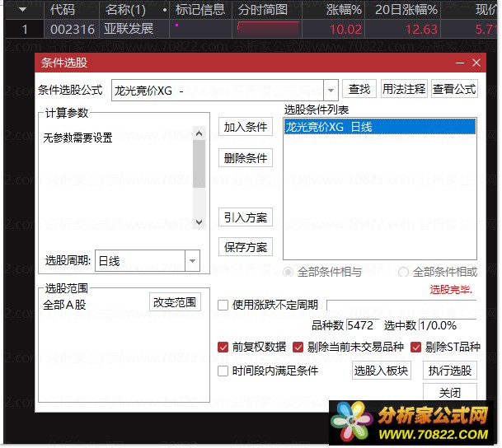Click the 关闭 button
502x448 pixels.
pyautogui.click(x=450, y=392)
